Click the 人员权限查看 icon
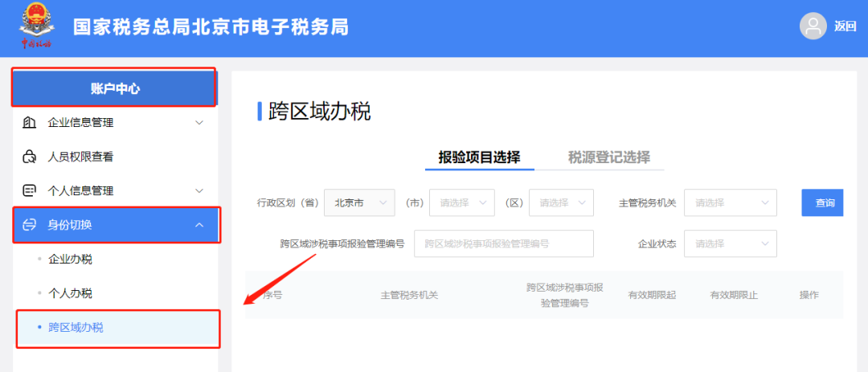 pos(29,157)
